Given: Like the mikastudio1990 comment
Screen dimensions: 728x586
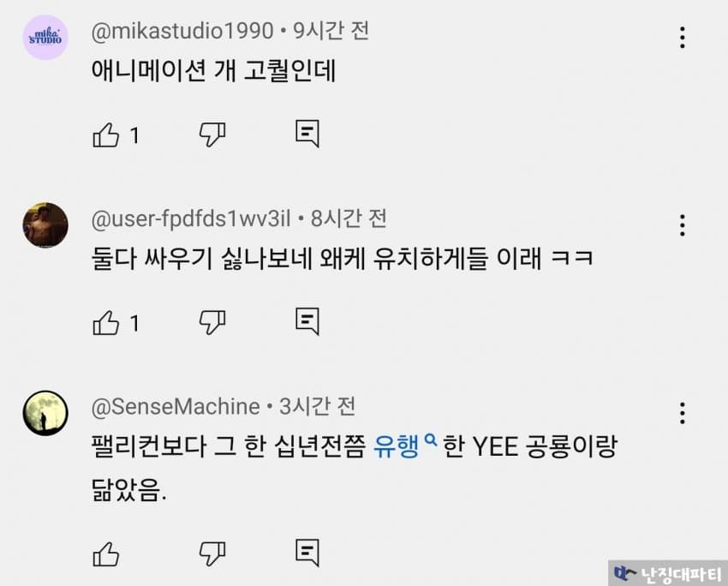Looking at the screenshot, I should (x=105, y=135).
